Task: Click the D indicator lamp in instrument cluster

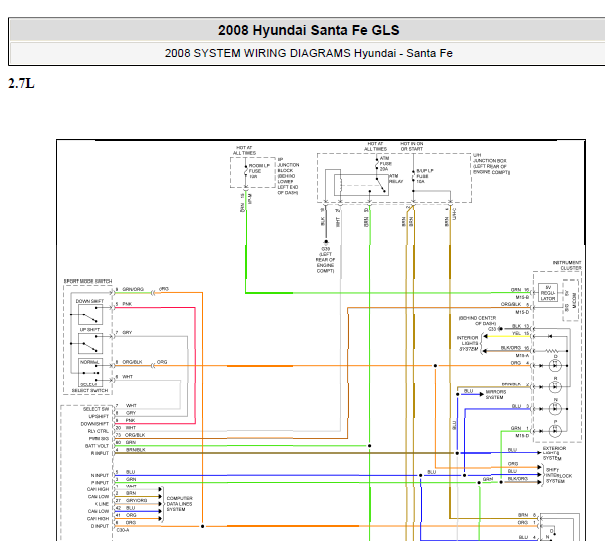Action: (555, 365)
